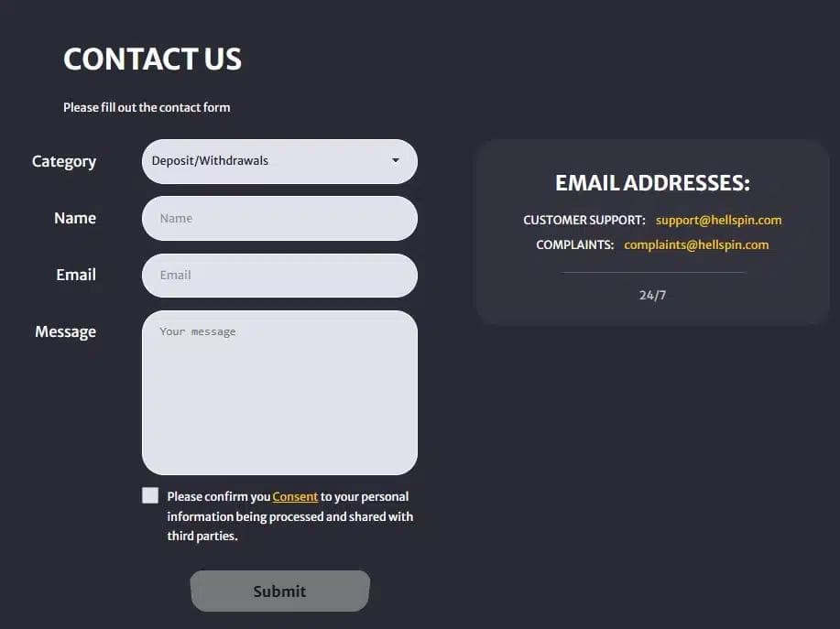
Task: Focus the Name input field
Action: (279, 219)
